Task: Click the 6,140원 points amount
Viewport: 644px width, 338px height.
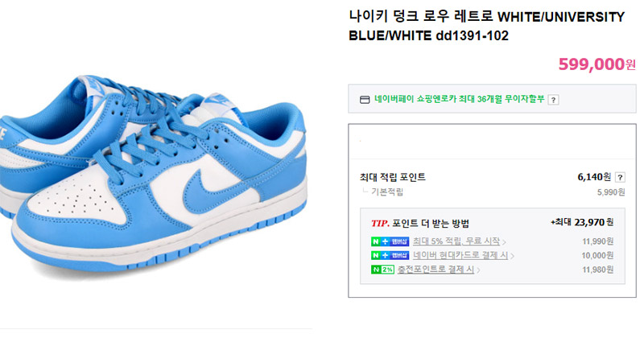Action: pyautogui.click(x=594, y=177)
